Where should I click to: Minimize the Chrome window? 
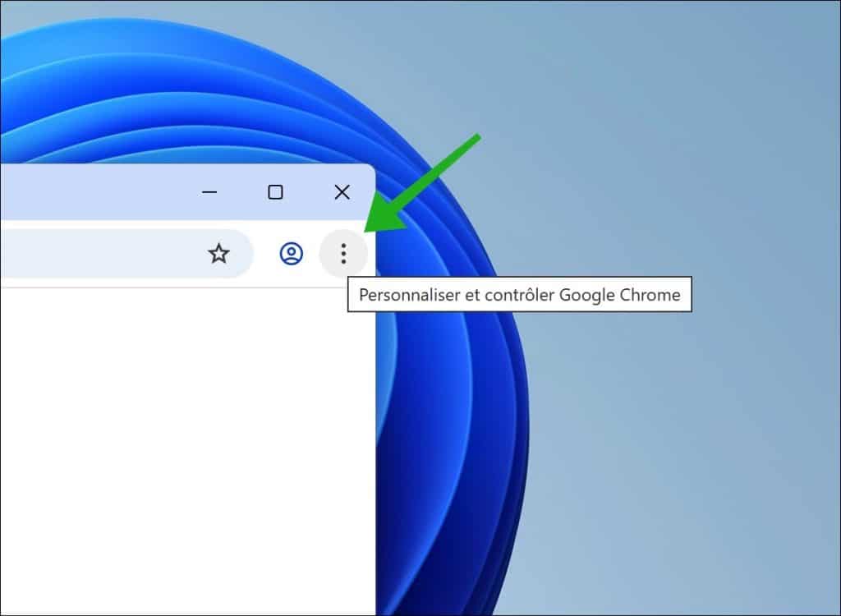coord(209,192)
